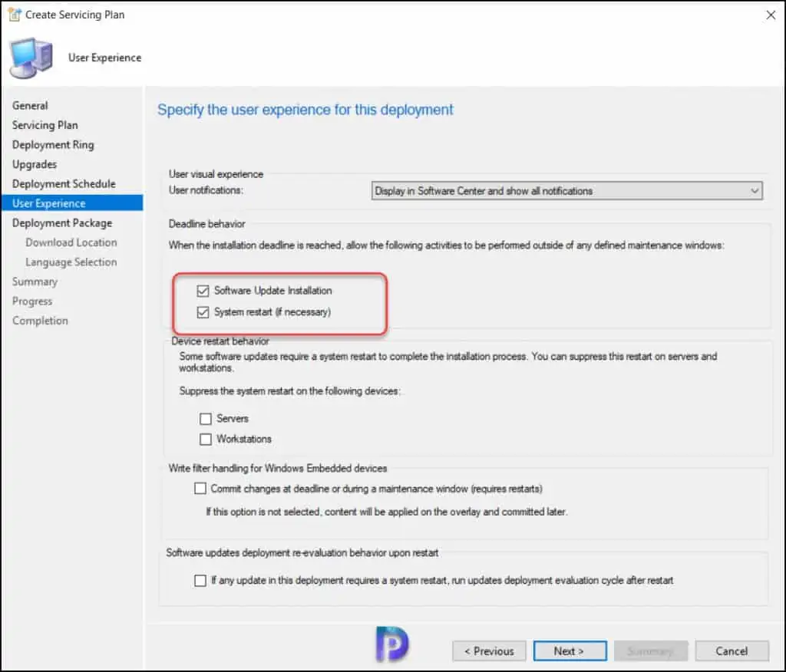The width and height of the screenshot is (786, 672).
Task: Click 'Write filter handling for Windows Embedded devices' label
Action: (278, 468)
